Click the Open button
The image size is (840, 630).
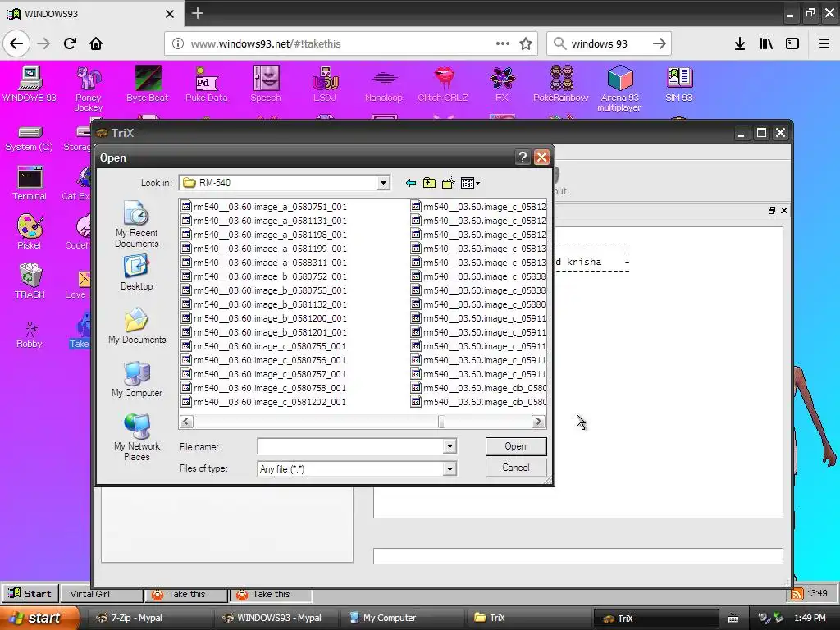[x=515, y=446]
